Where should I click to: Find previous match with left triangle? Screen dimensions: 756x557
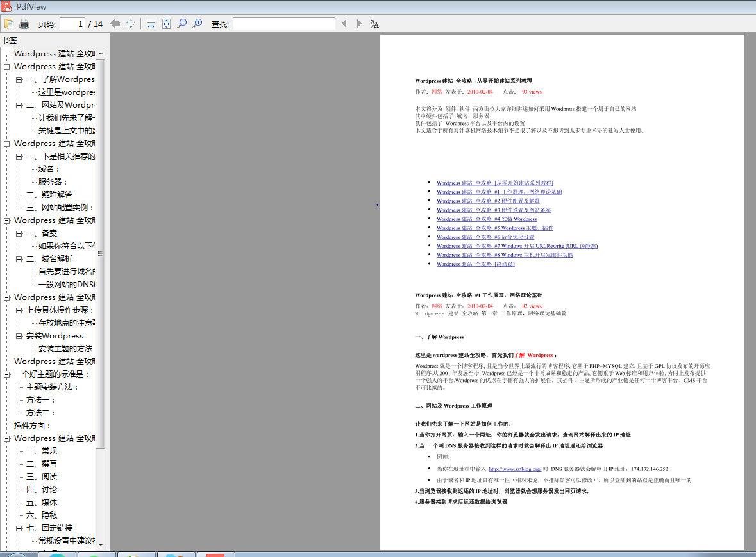click(x=344, y=24)
